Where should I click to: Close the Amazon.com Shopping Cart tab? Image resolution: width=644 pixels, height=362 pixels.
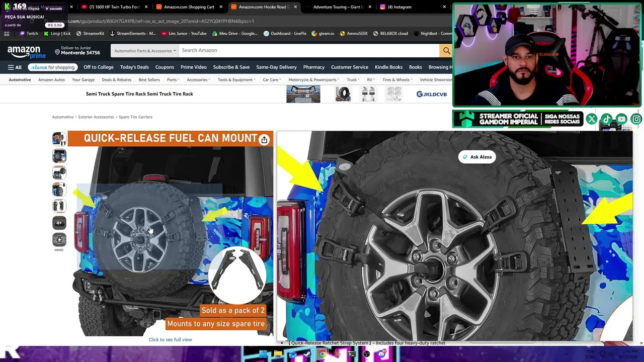(x=221, y=7)
